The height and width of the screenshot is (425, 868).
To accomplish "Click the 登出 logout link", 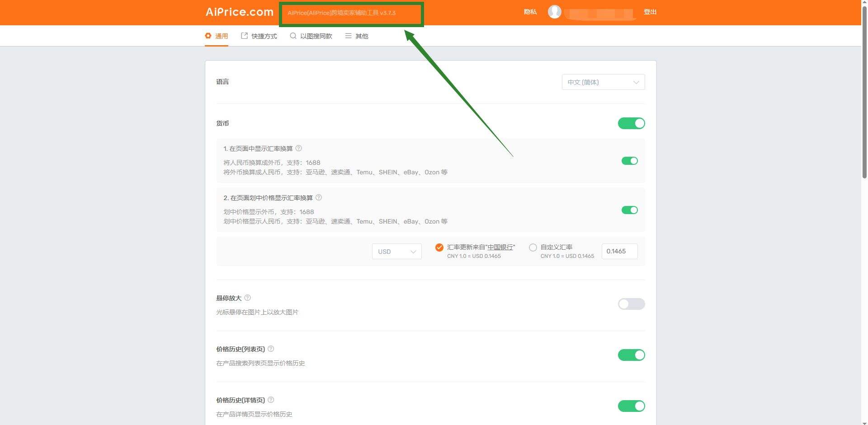I will [650, 12].
